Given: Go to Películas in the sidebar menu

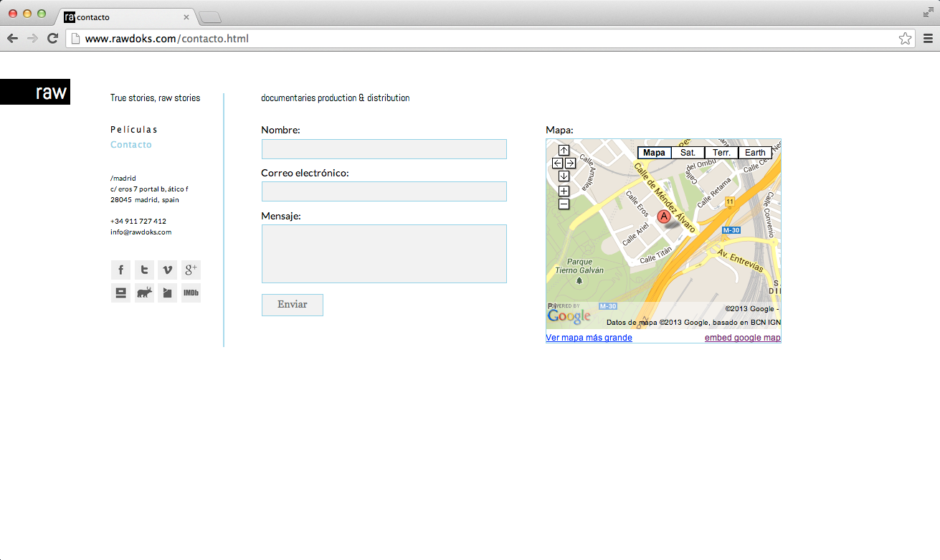Looking at the screenshot, I should pos(134,130).
